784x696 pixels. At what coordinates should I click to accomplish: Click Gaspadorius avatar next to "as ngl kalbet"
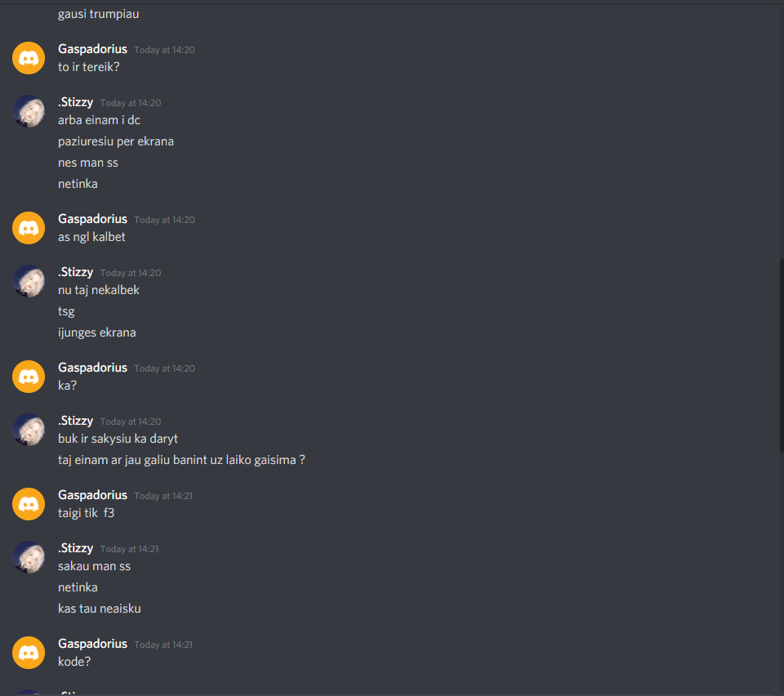29,228
